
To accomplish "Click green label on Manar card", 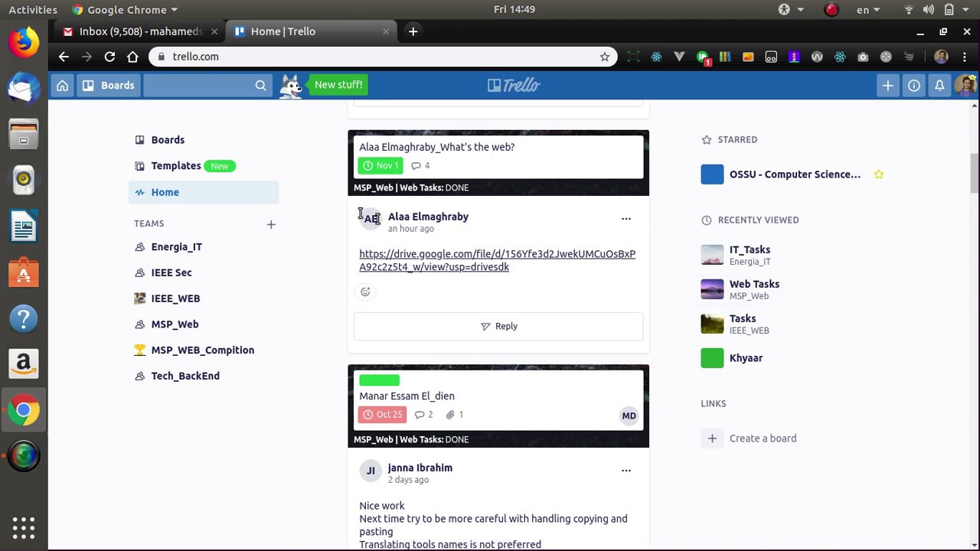I will [x=379, y=380].
